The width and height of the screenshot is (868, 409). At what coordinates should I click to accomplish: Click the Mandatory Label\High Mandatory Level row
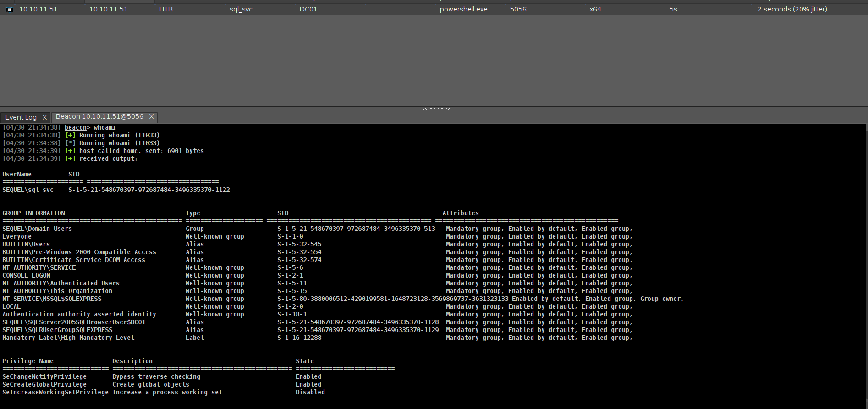click(x=317, y=338)
